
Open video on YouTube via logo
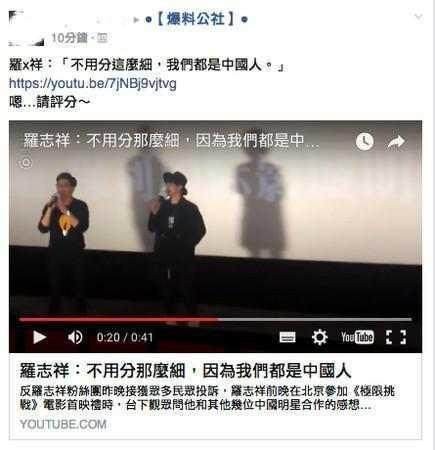point(357,337)
